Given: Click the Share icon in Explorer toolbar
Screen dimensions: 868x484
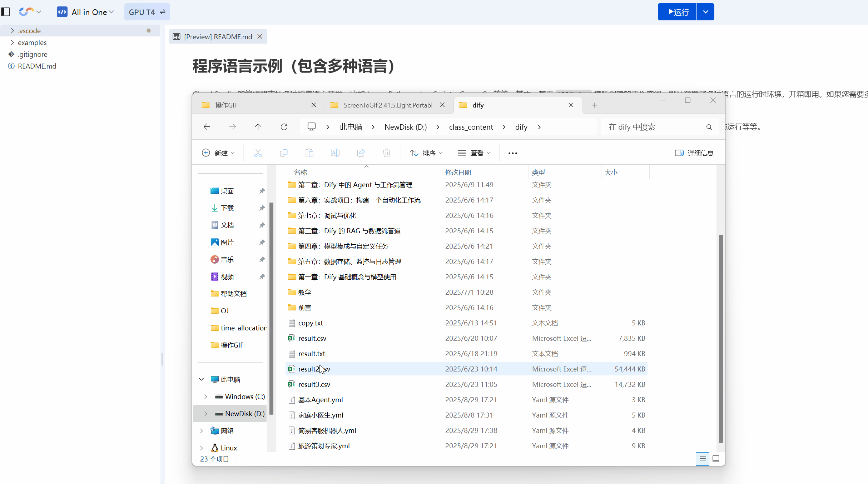Looking at the screenshot, I should (x=361, y=153).
